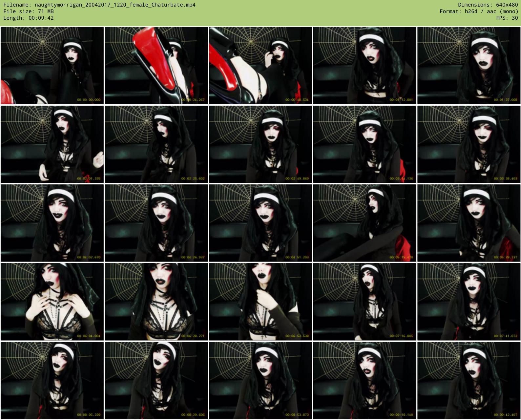Open the frame at 00:01:12.801
521x420 pixels.
365,65
